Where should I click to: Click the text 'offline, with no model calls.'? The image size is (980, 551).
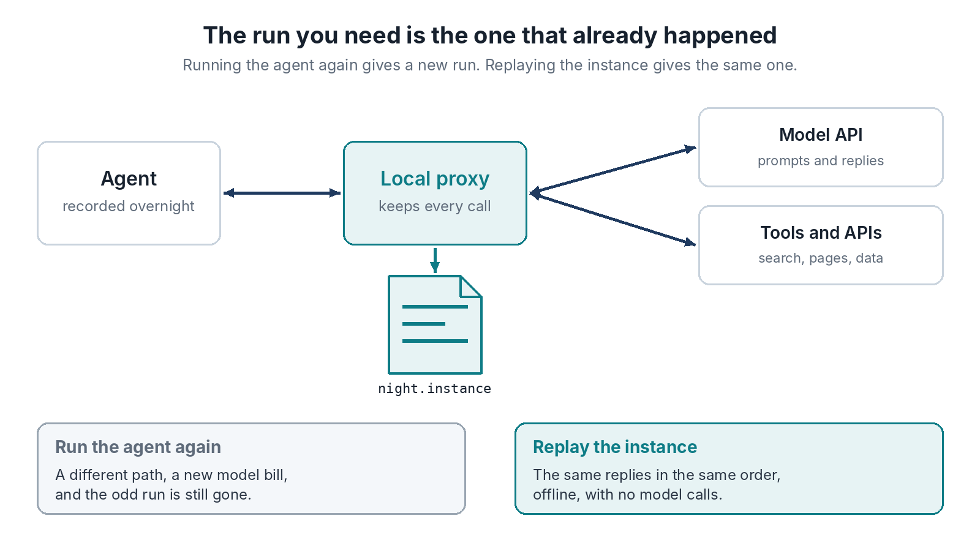click(x=628, y=495)
